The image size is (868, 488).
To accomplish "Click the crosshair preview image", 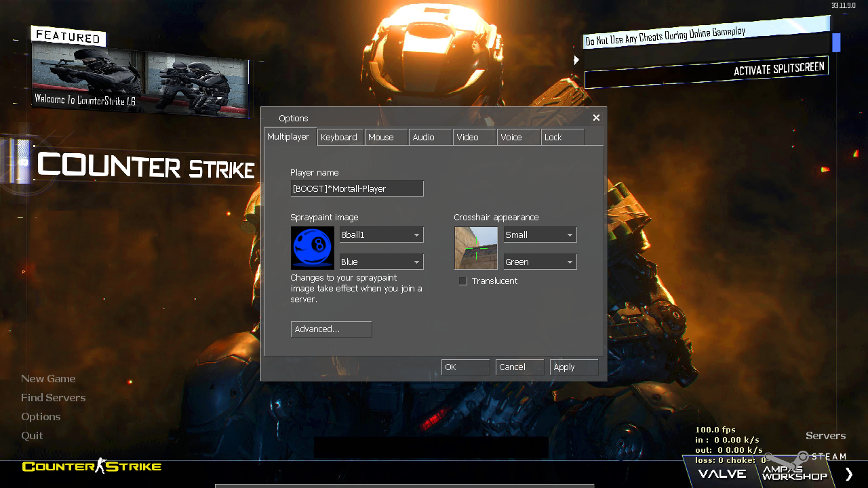I will point(476,248).
